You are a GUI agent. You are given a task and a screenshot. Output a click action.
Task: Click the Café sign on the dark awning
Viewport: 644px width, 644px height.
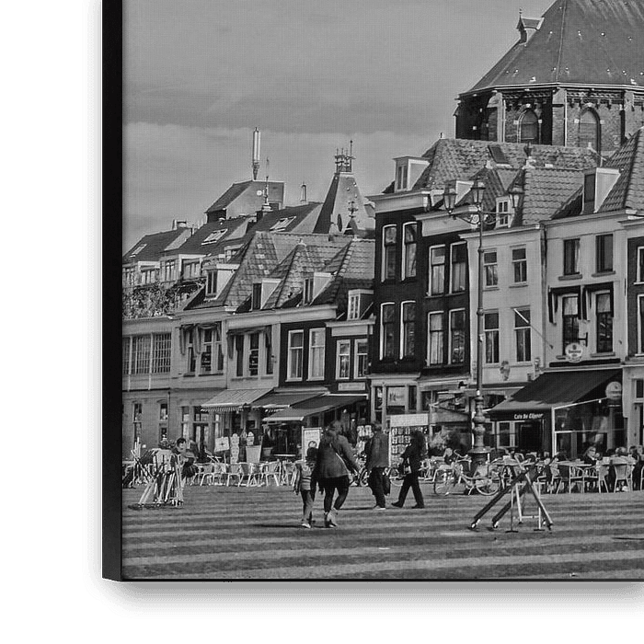(528, 416)
